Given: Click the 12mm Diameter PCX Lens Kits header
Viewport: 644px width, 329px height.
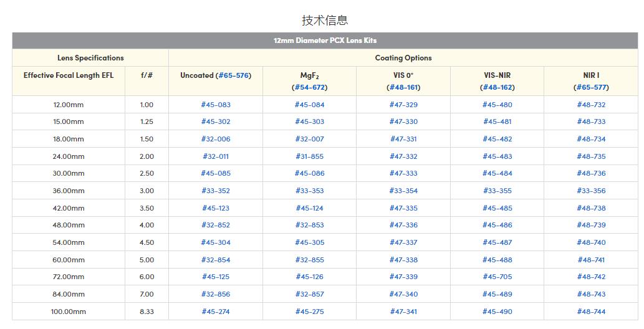Looking at the screenshot, I should 325,41.
